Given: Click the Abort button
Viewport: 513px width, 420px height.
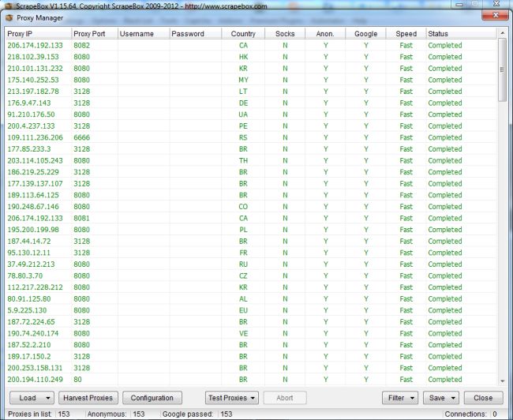Looking at the screenshot, I should [285, 398].
